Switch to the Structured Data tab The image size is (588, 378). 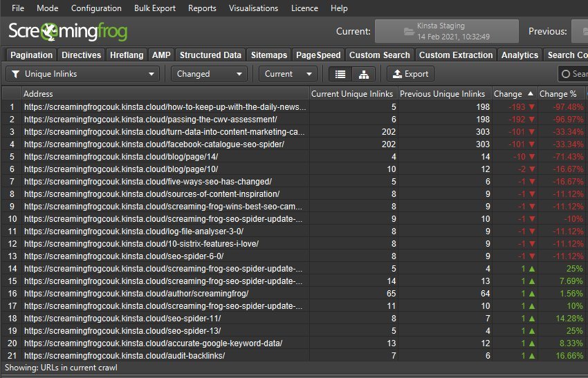click(210, 55)
